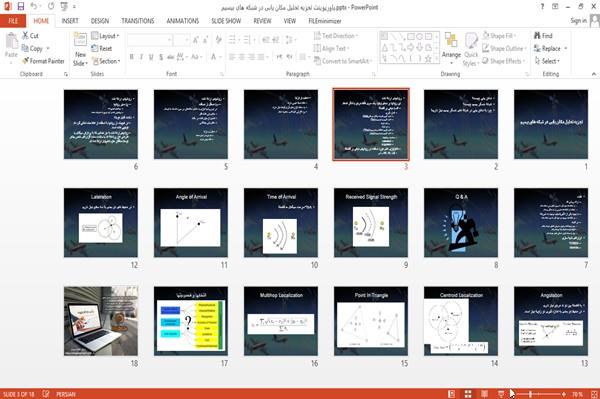Click Ribbon Display Options icon
This screenshot has height=399, width=600.
[x=555, y=7]
